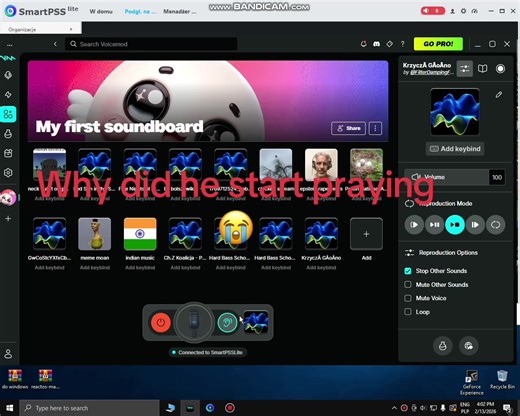This screenshot has height=416, width=520.
Task: Open the Voicebox microphone icon in sidebar
Action: click(x=8, y=75)
